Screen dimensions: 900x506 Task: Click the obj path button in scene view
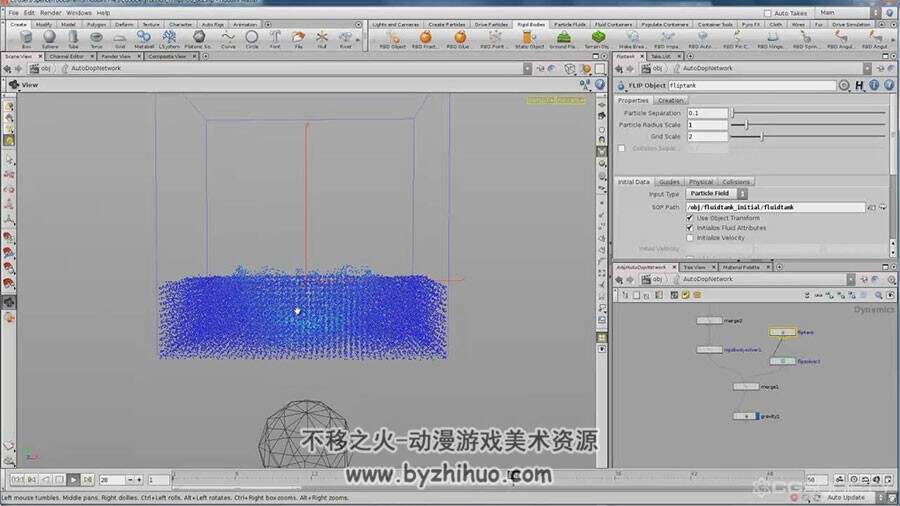(x=40, y=68)
